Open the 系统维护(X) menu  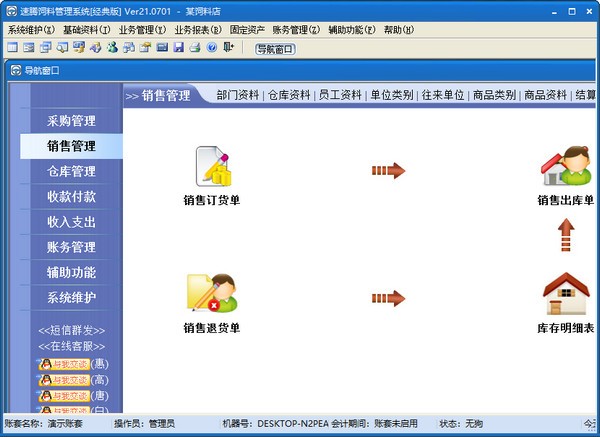[31, 30]
